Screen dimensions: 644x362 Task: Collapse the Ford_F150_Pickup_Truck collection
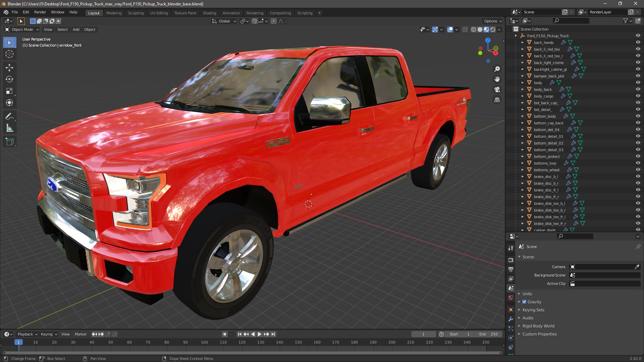tap(516, 36)
